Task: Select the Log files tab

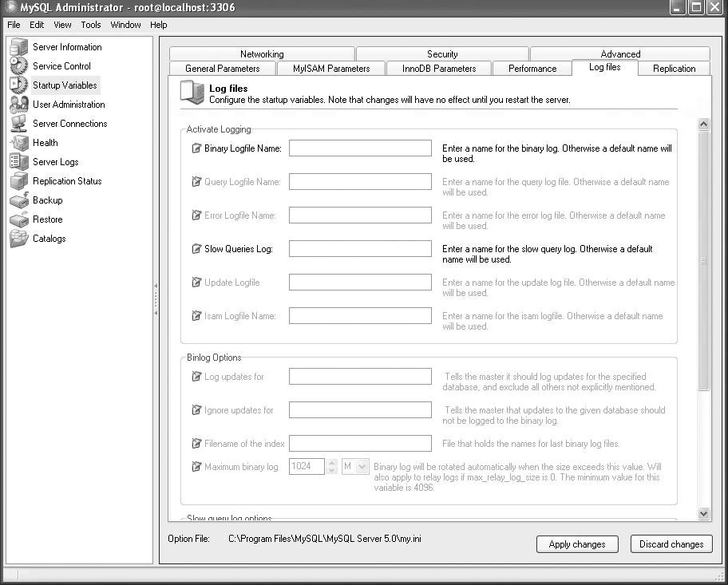Action: (x=604, y=67)
